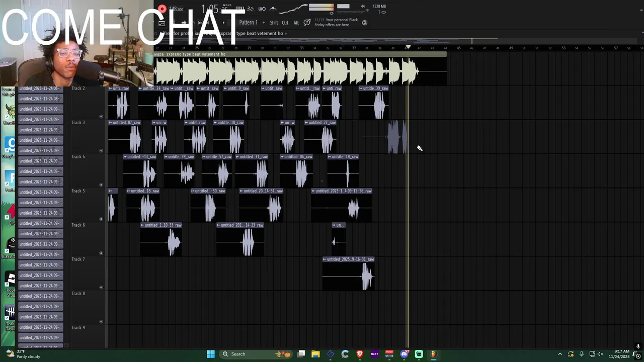Toggle Track 2 mute switch

coord(101,117)
